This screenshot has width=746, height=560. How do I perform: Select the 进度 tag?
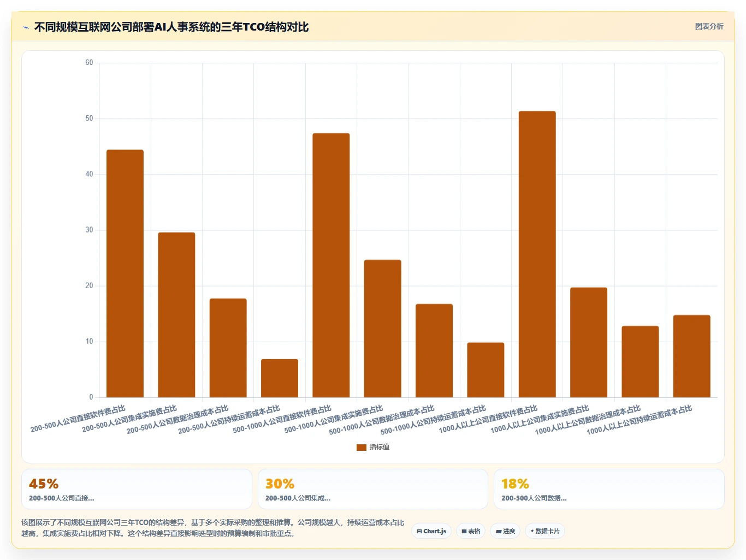[x=505, y=531]
